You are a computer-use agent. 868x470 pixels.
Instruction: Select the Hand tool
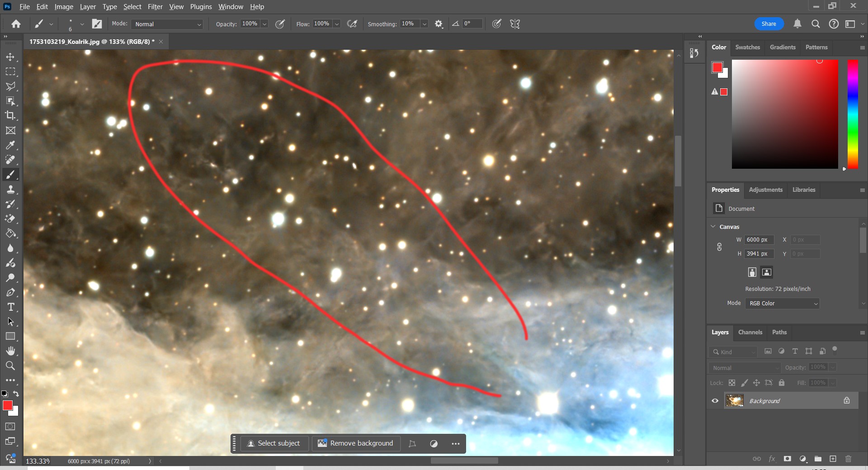(x=10, y=351)
